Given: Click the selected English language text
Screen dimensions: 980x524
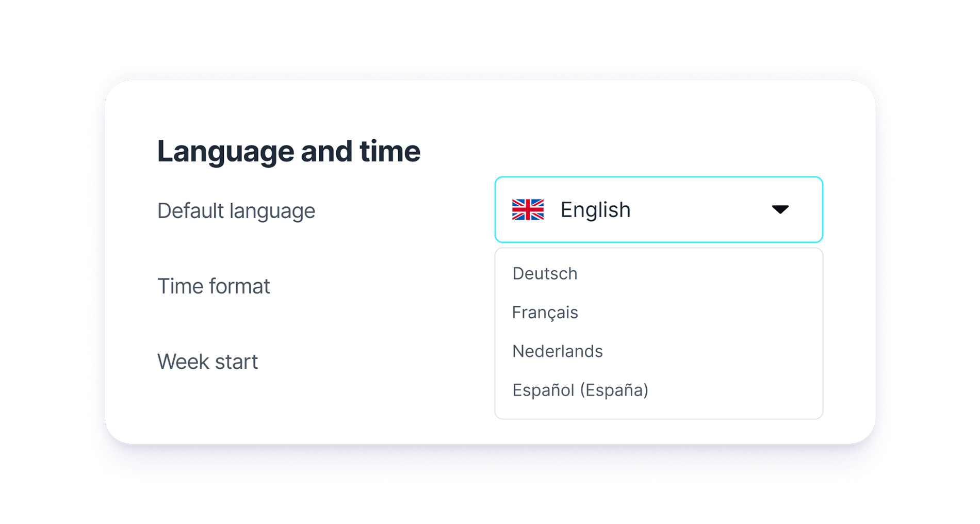Looking at the screenshot, I should (595, 210).
